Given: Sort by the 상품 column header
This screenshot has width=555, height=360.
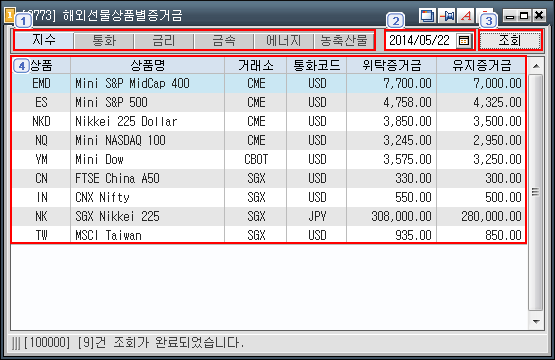Looking at the screenshot, I should tap(41, 65).
